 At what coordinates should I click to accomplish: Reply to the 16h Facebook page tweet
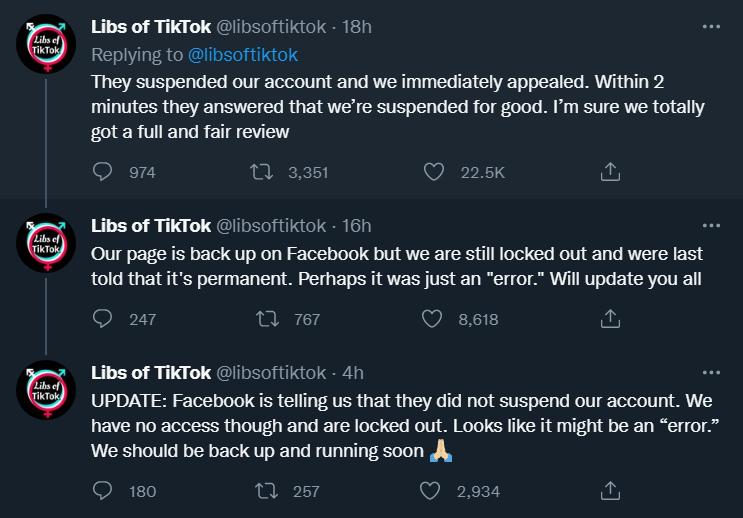102,318
